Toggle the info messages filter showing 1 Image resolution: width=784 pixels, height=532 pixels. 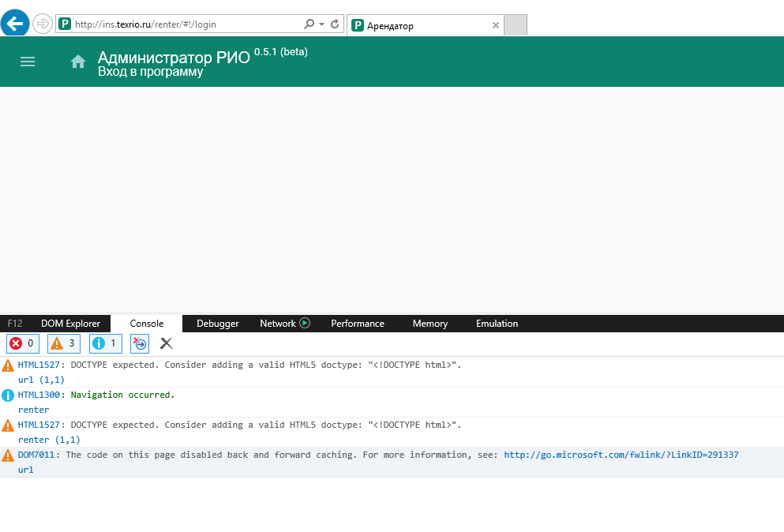point(106,343)
